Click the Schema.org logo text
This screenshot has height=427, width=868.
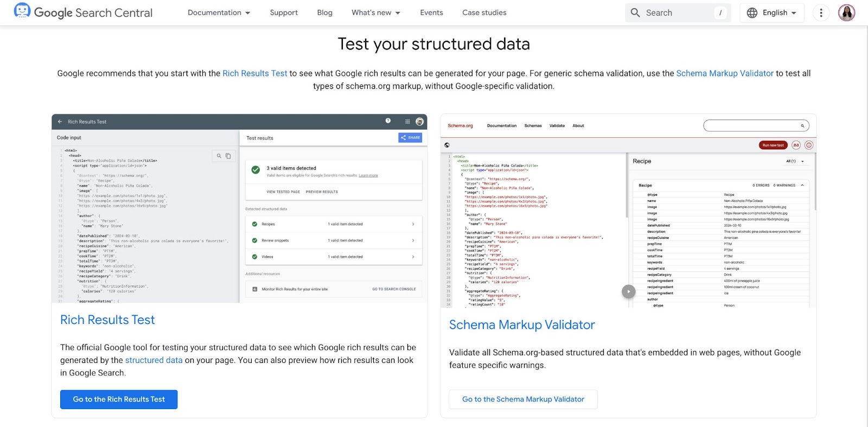[x=460, y=126]
